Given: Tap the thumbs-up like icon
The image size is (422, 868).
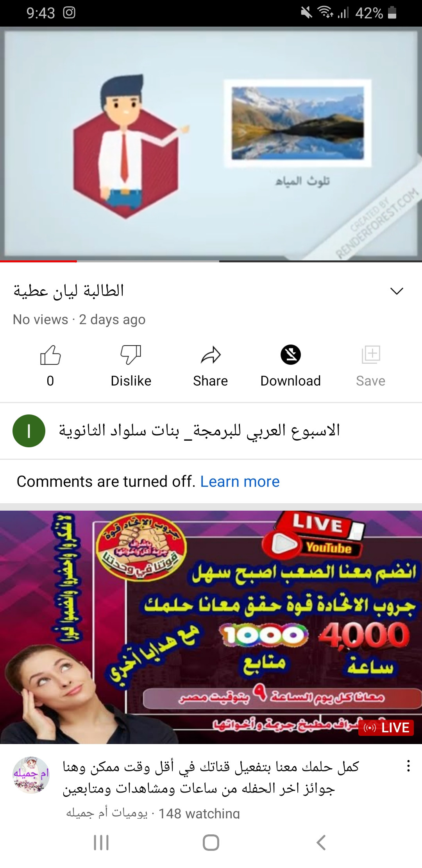Looking at the screenshot, I should [x=50, y=355].
